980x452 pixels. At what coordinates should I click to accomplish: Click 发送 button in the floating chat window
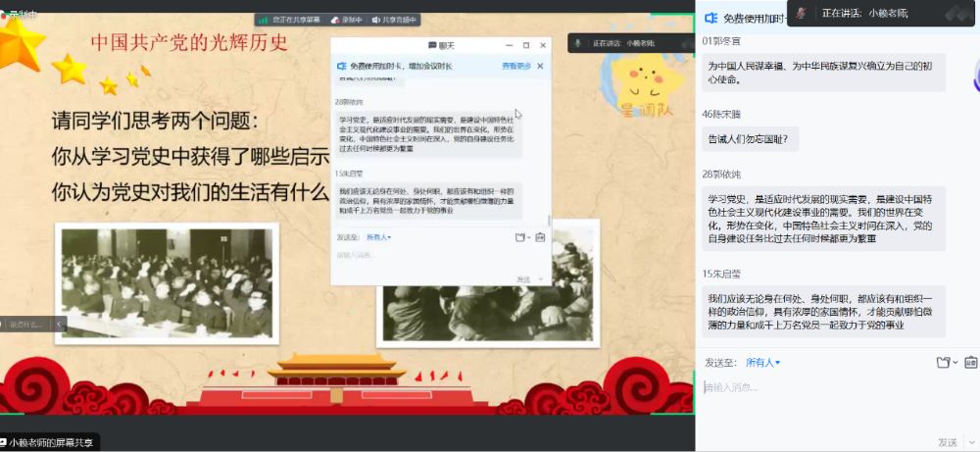click(x=523, y=278)
